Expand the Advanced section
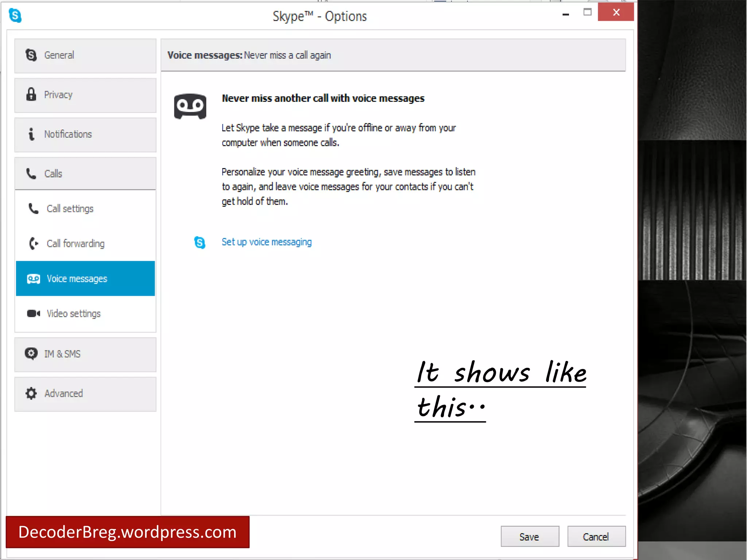Image resolution: width=747 pixels, height=560 pixels. click(x=85, y=394)
